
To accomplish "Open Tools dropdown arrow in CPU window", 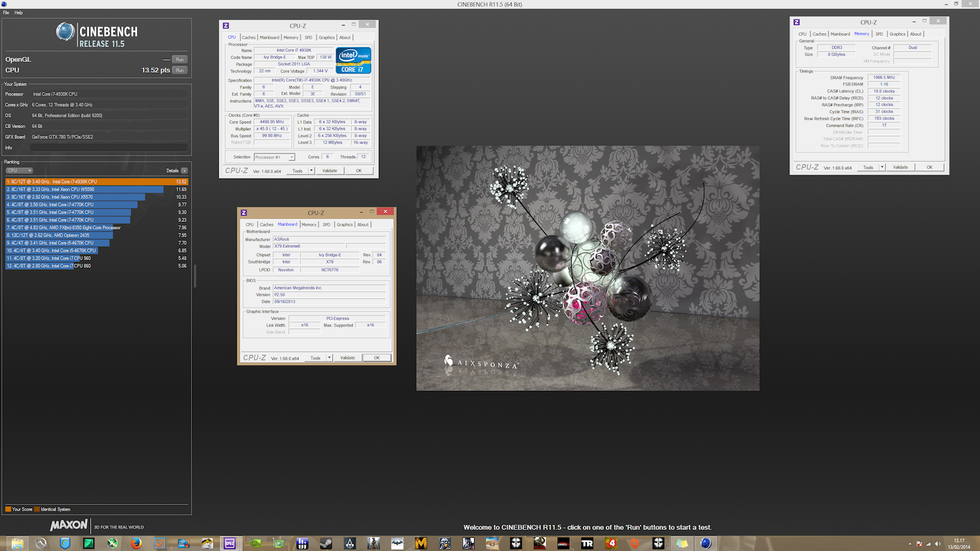I will click(x=311, y=170).
